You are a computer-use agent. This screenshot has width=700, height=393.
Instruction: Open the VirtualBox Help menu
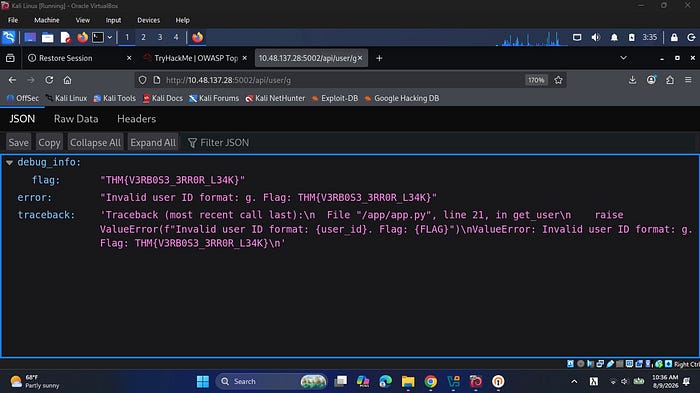click(182, 20)
